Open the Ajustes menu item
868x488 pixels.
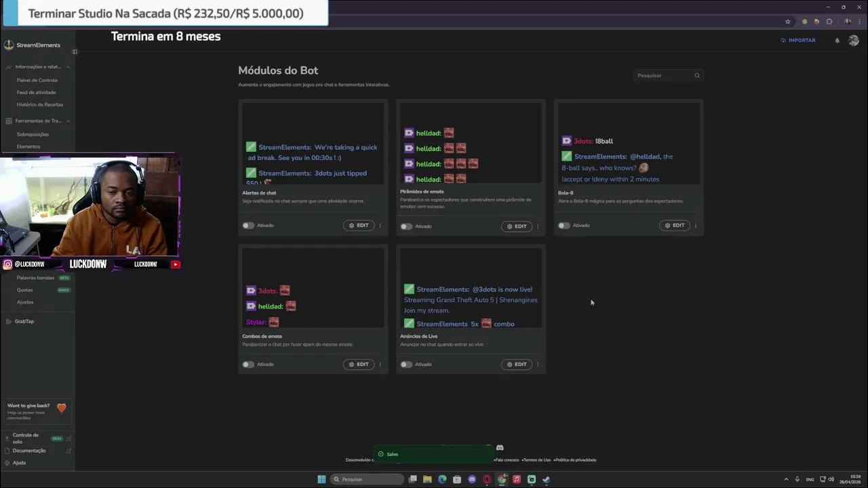click(x=25, y=302)
